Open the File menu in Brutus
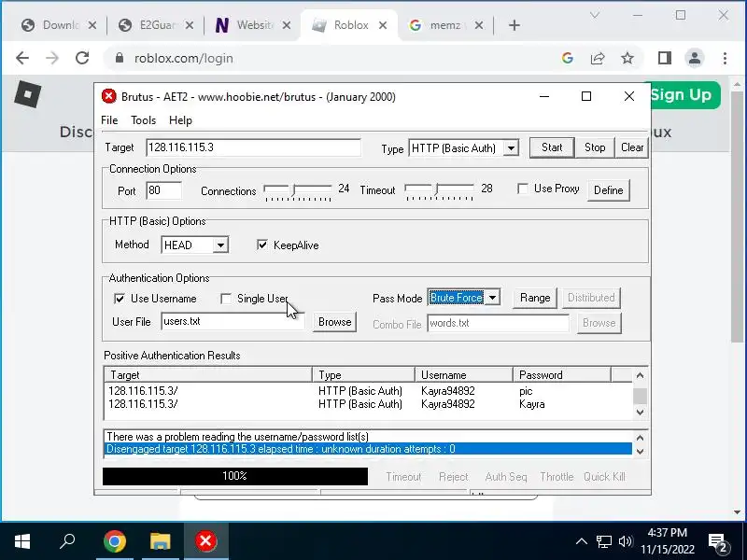 pos(109,120)
